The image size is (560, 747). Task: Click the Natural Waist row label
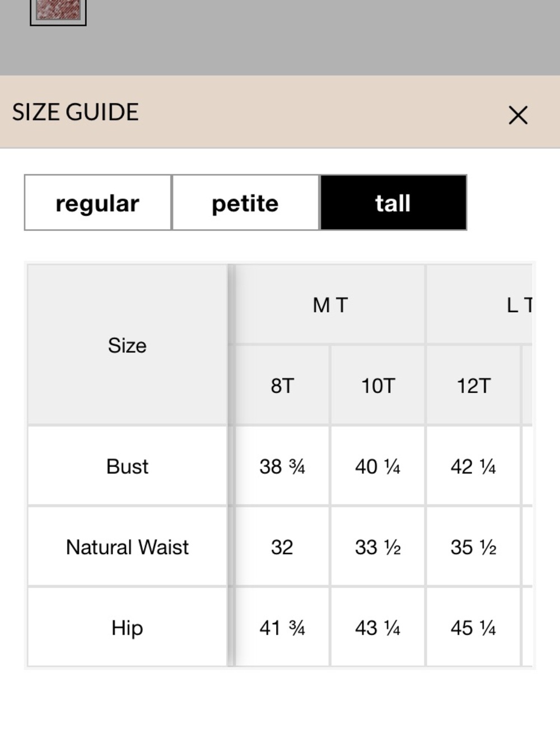click(128, 546)
